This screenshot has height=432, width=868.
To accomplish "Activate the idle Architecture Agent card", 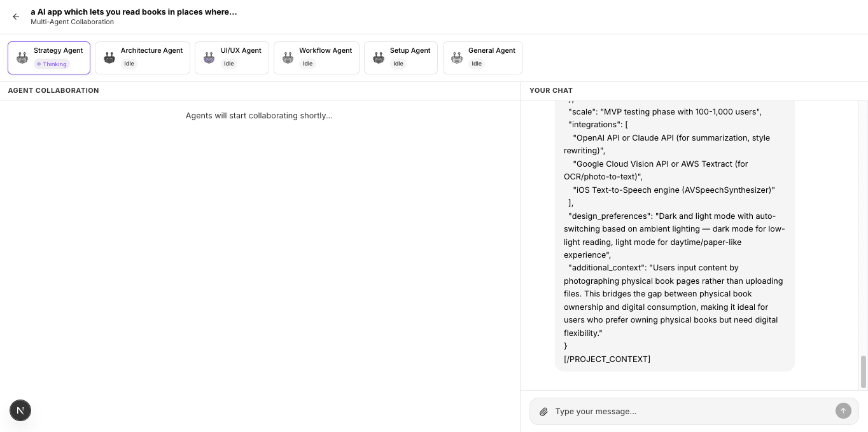I will point(142,57).
